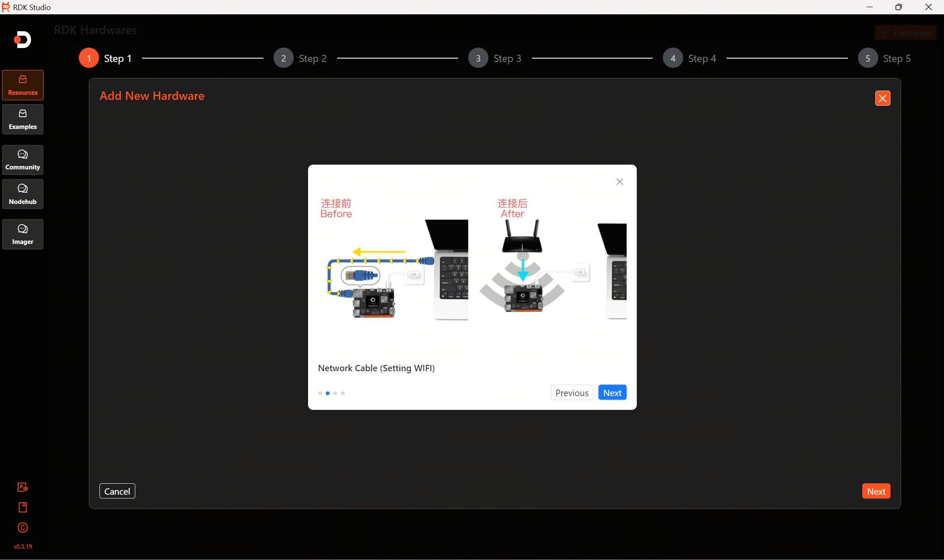Screen dimensions: 944x560
Task: Launch the Imager tool
Action: tap(22, 234)
